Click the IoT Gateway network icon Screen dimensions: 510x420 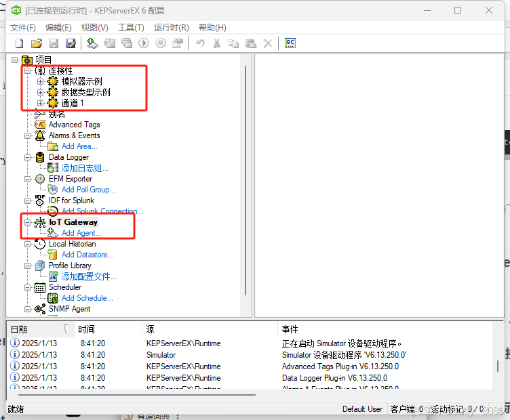point(40,222)
